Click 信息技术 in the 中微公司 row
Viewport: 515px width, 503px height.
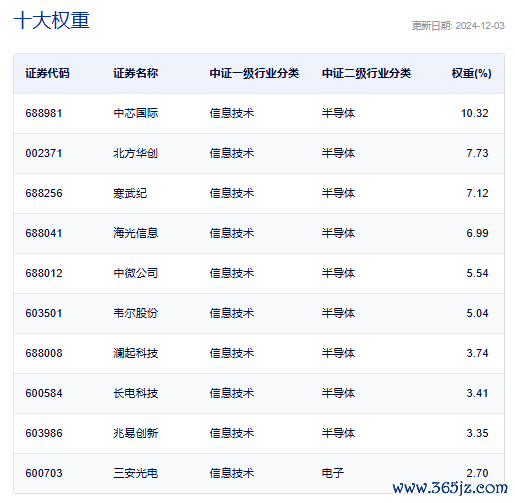[232, 273]
